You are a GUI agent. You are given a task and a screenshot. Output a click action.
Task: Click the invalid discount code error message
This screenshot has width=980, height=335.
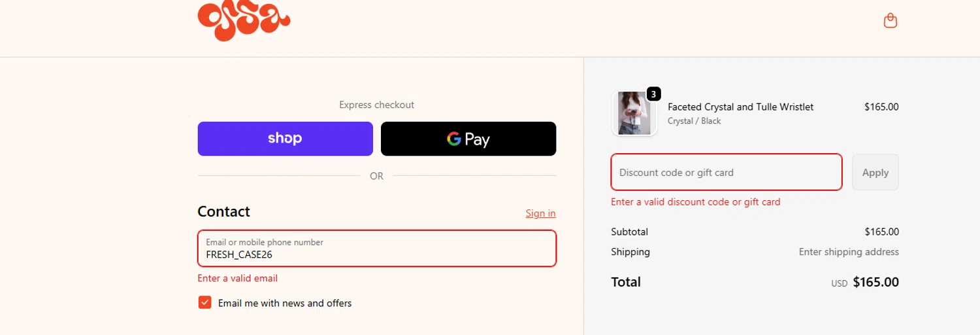695,202
